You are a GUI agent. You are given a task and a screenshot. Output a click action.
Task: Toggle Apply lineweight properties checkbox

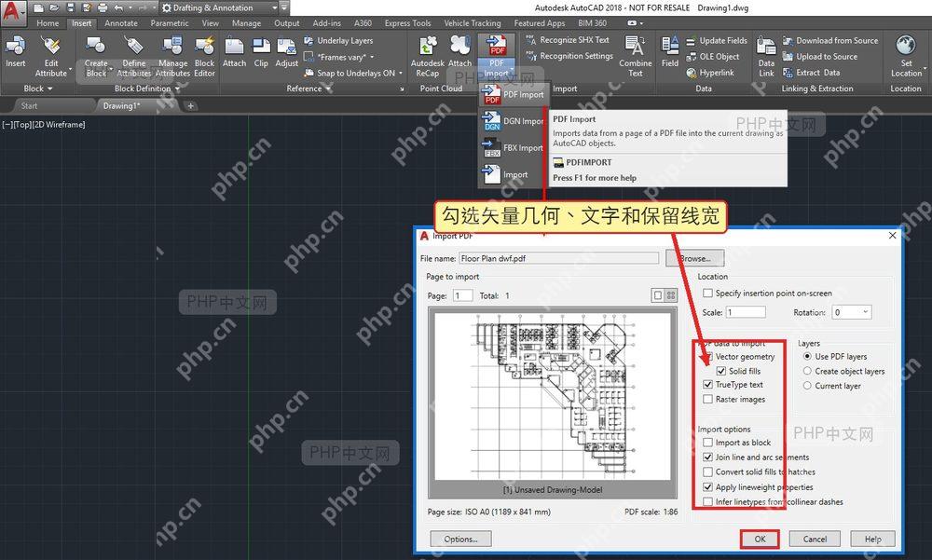[708, 487]
